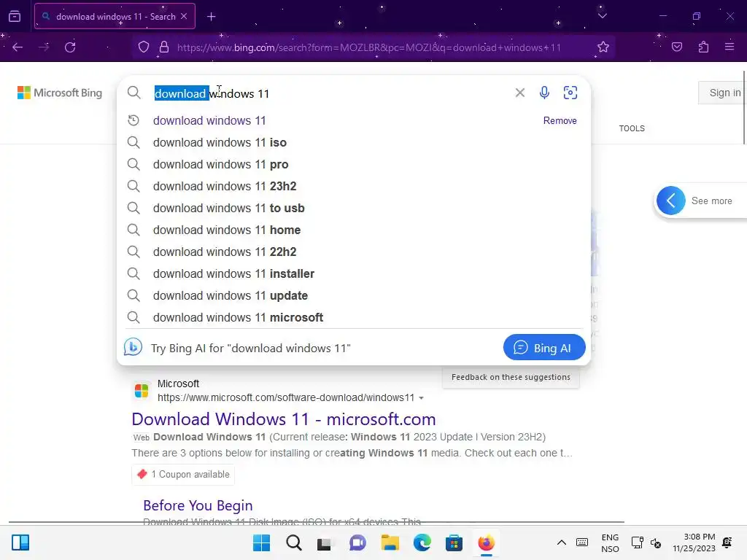Save page to Pocket icon

pos(677,47)
